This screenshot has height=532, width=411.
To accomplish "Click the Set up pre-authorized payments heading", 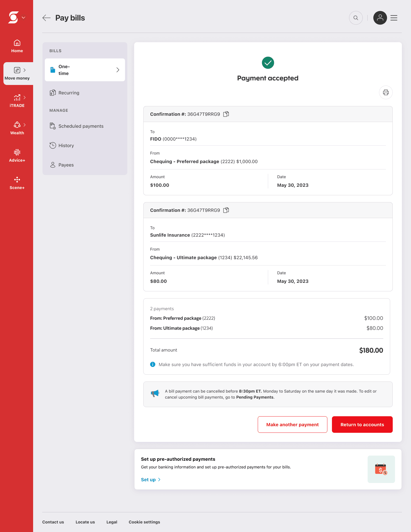I will click(x=178, y=459).
